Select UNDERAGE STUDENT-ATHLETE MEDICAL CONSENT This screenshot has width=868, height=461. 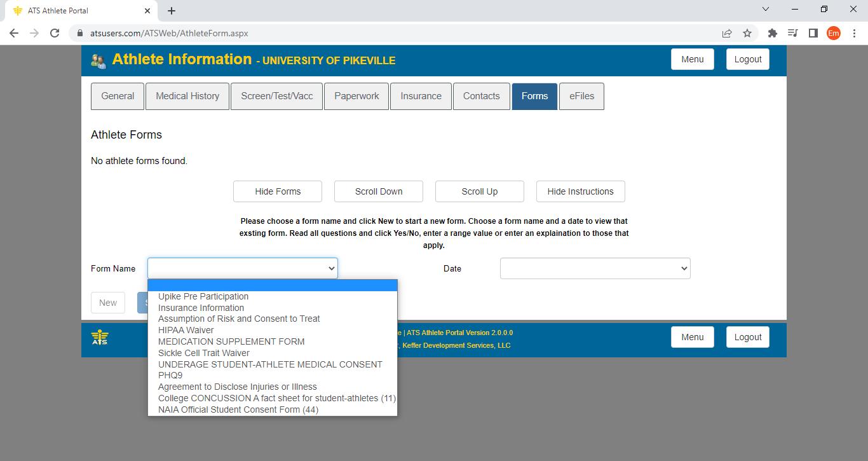tap(273, 364)
